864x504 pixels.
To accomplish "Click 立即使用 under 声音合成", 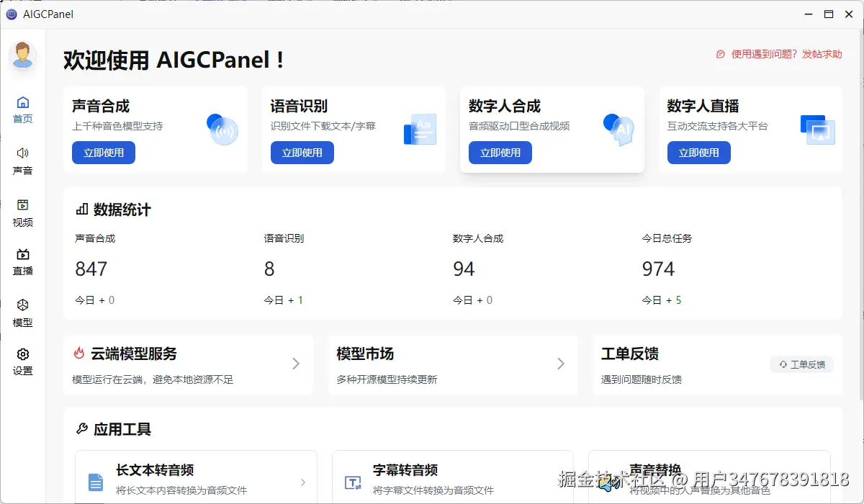I will pos(104,153).
